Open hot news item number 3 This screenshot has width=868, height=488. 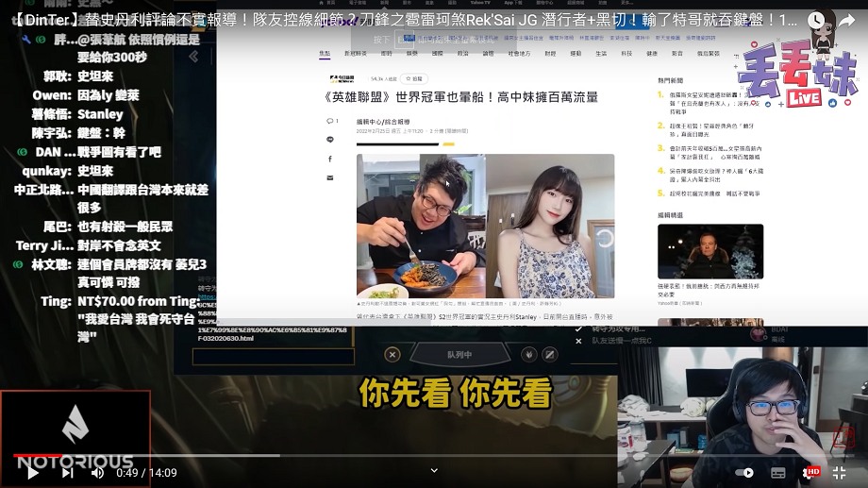(709, 152)
